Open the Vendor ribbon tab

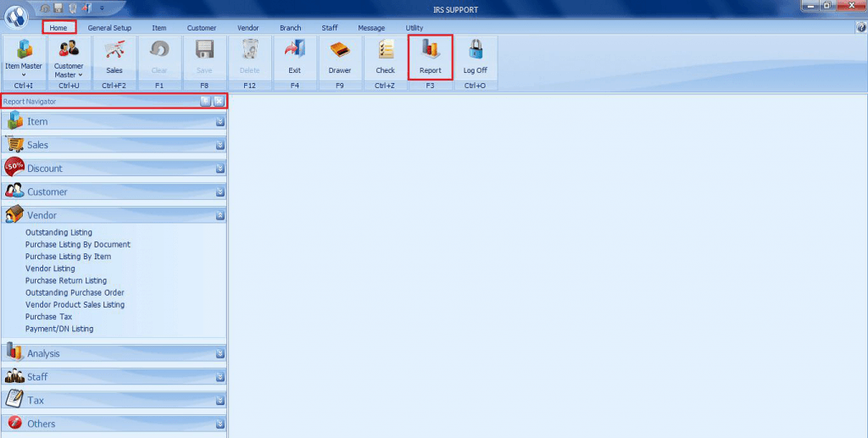click(248, 28)
